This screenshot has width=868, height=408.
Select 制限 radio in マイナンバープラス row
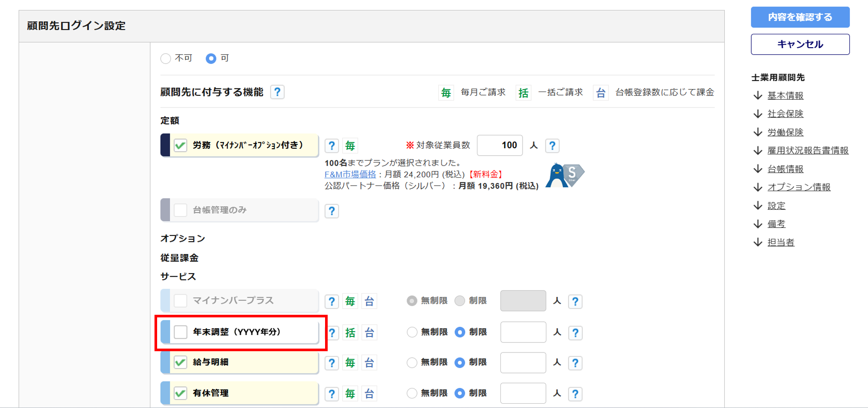click(x=460, y=301)
